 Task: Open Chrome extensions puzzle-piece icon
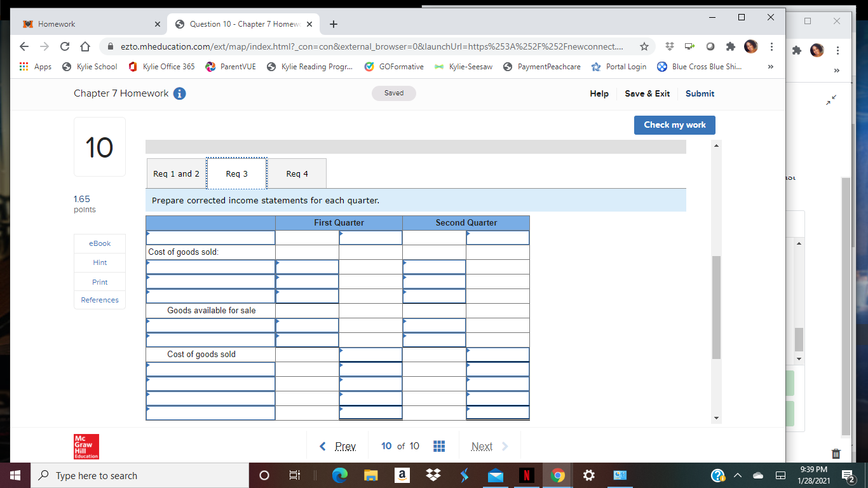tap(730, 46)
